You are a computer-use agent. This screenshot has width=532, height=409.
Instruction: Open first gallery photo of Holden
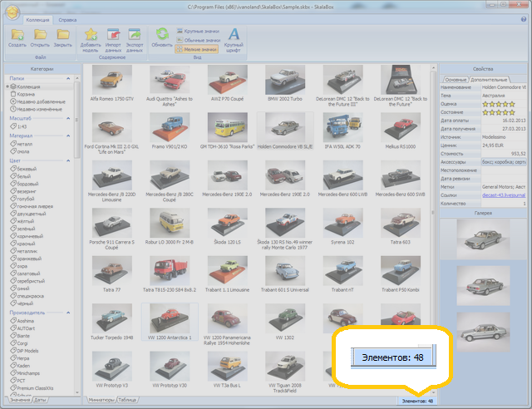coord(483,239)
